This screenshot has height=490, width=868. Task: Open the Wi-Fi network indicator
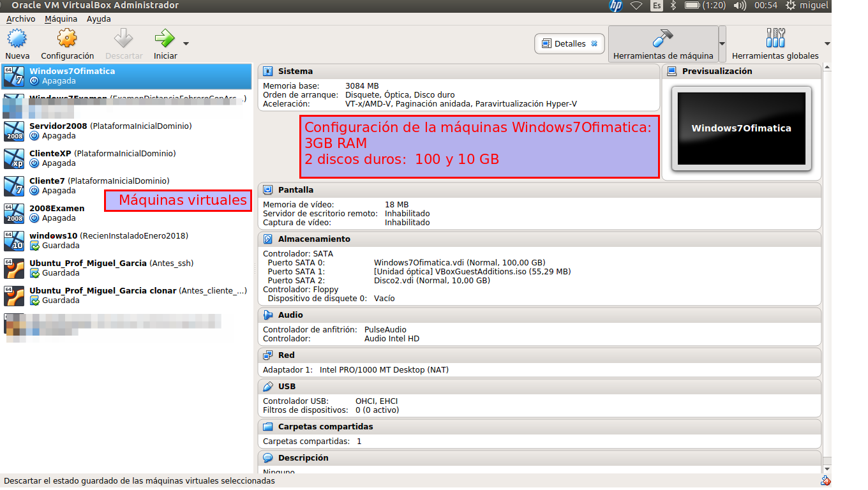tap(636, 6)
